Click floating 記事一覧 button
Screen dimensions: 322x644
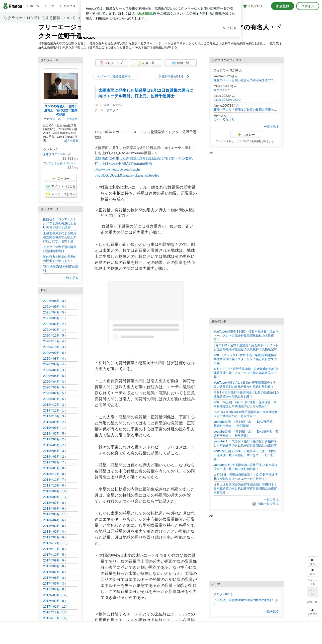coord(312,602)
